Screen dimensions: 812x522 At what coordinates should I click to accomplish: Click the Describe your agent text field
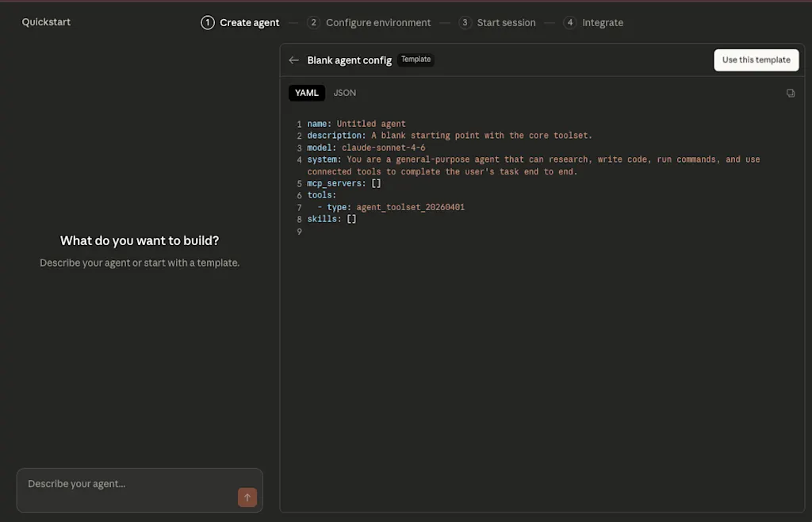click(140, 490)
